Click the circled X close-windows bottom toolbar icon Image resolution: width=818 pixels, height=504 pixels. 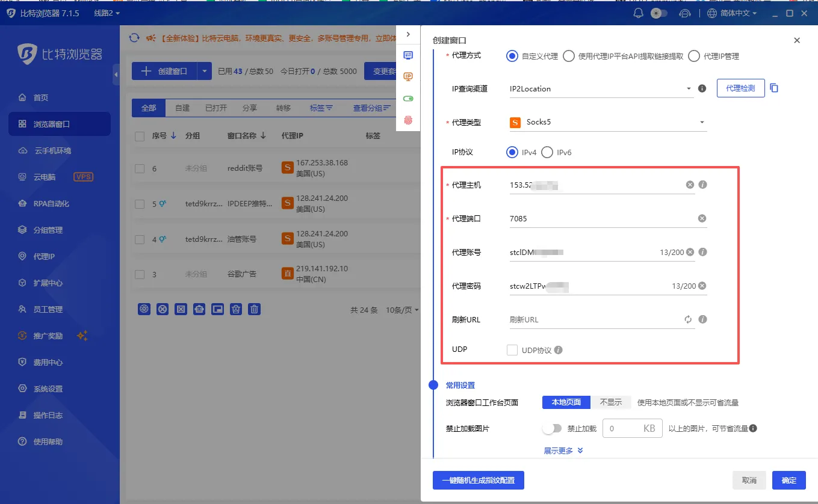163,309
